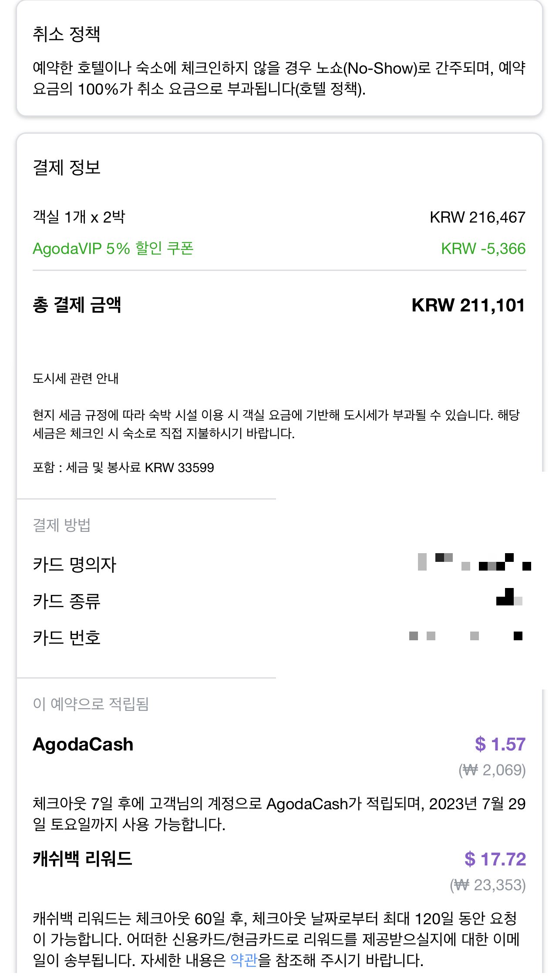Click the 취소 정책 heading
This screenshot has width=559, height=980.
67,34
